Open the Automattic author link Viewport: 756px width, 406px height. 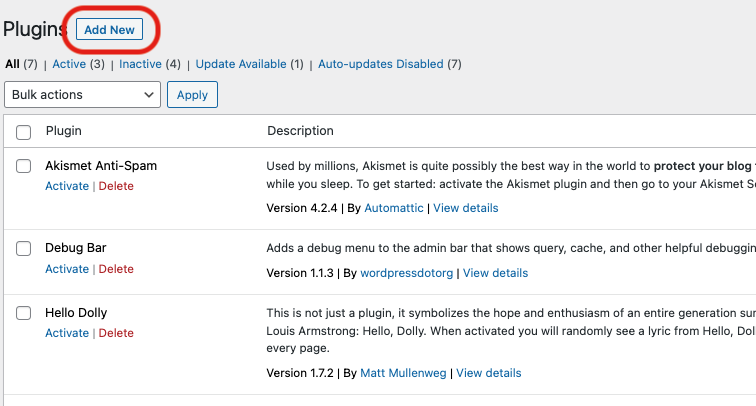click(394, 208)
